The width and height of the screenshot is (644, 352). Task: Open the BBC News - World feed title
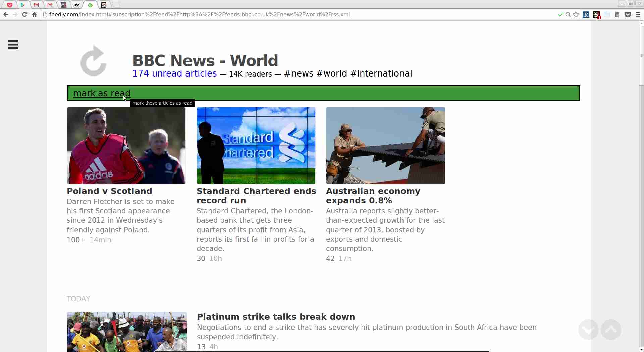(x=205, y=60)
